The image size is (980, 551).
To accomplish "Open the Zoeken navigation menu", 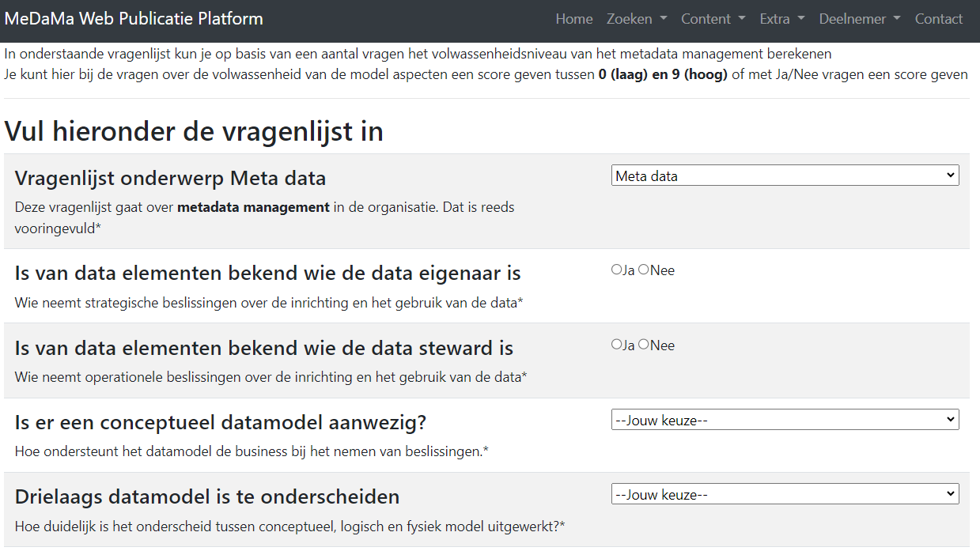I will click(631, 18).
